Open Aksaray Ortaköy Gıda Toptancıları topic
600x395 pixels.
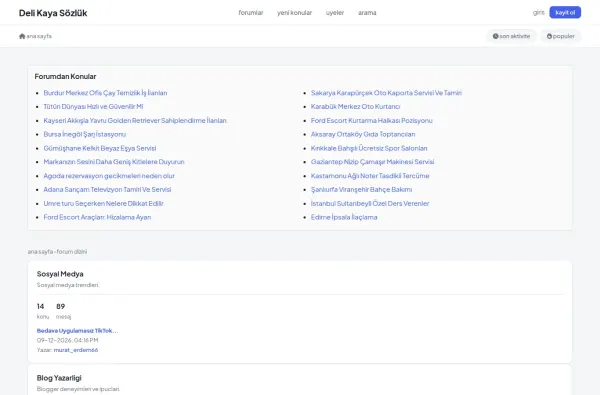363,134
